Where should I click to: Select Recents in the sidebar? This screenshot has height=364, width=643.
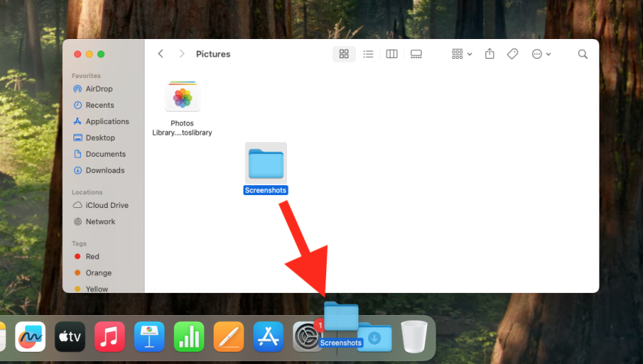point(100,105)
